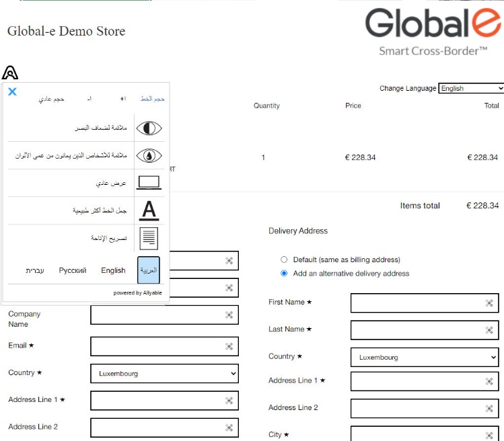The width and height of the screenshot is (504, 441).
Task: Choose Add an alternative delivery address
Action: pyautogui.click(x=284, y=274)
